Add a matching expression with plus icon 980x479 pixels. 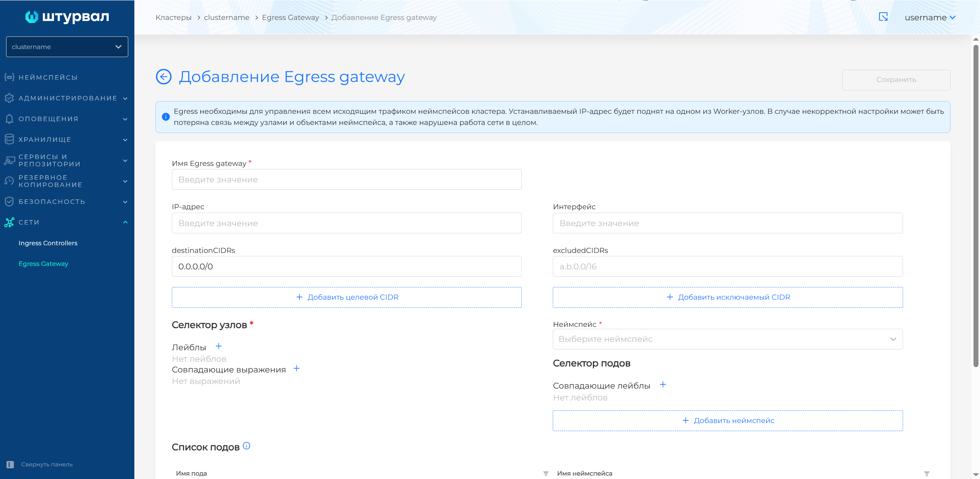[x=296, y=369]
